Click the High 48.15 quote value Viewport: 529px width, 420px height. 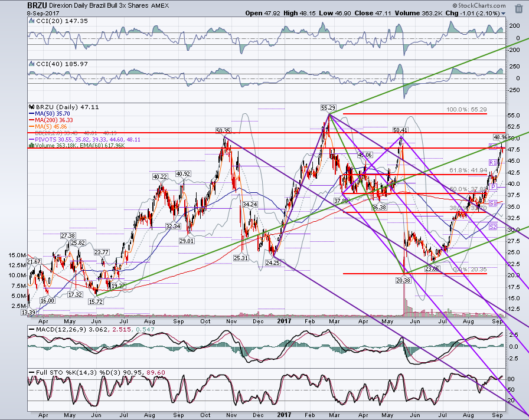(x=299, y=13)
